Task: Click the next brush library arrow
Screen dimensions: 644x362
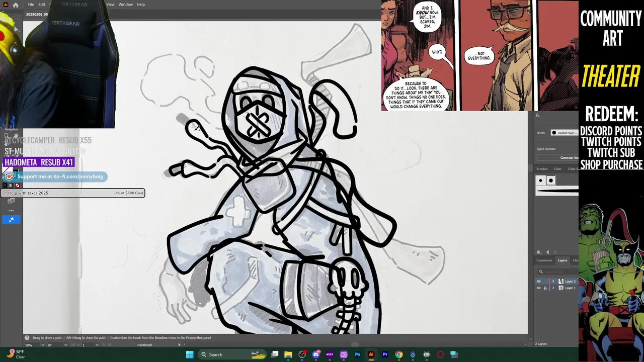Action: (x=555, y=252)
